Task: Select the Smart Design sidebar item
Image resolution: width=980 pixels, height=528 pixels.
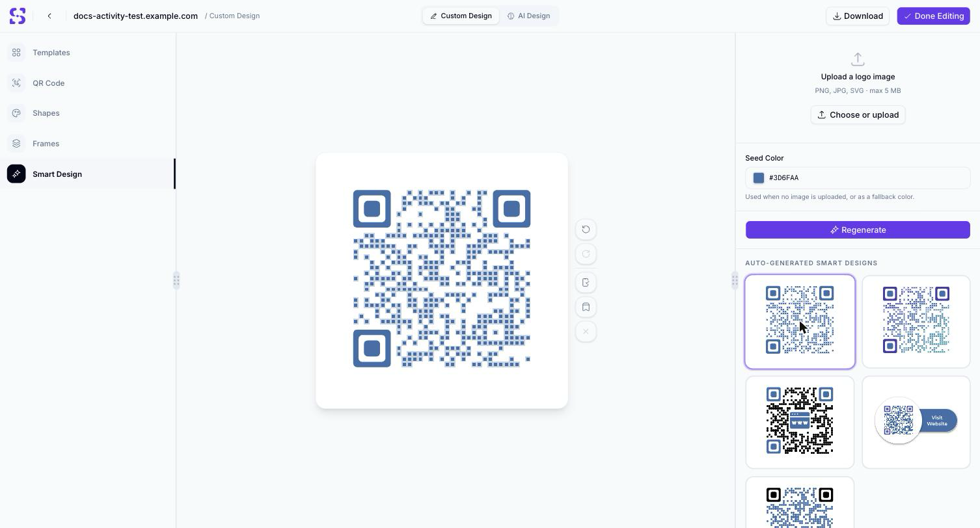Action: click(88, 174)
